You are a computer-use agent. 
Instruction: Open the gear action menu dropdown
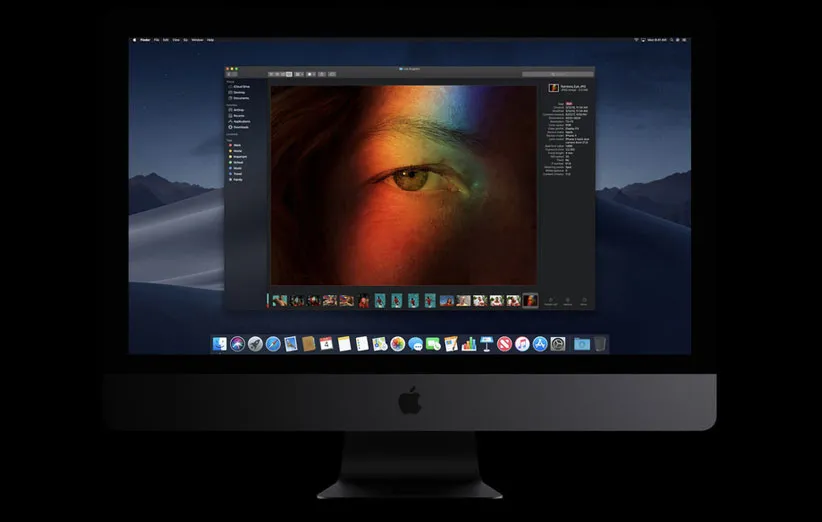tap(311, 74)
